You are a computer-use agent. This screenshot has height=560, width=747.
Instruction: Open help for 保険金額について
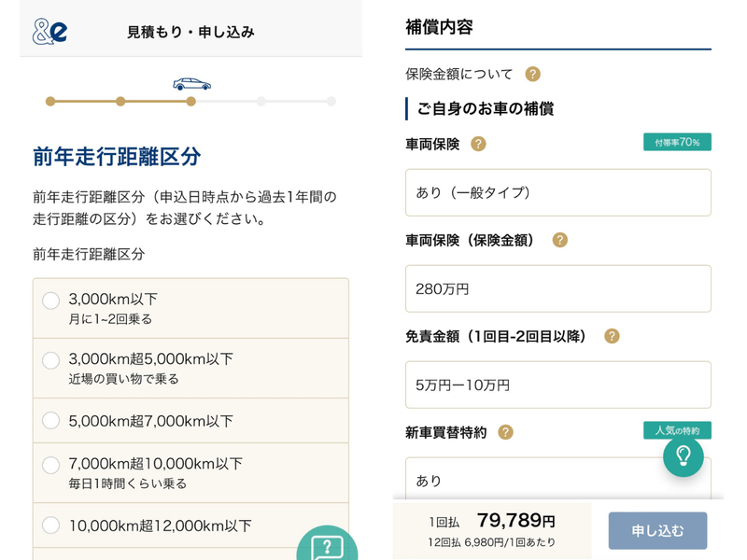[x=532, y=75]
